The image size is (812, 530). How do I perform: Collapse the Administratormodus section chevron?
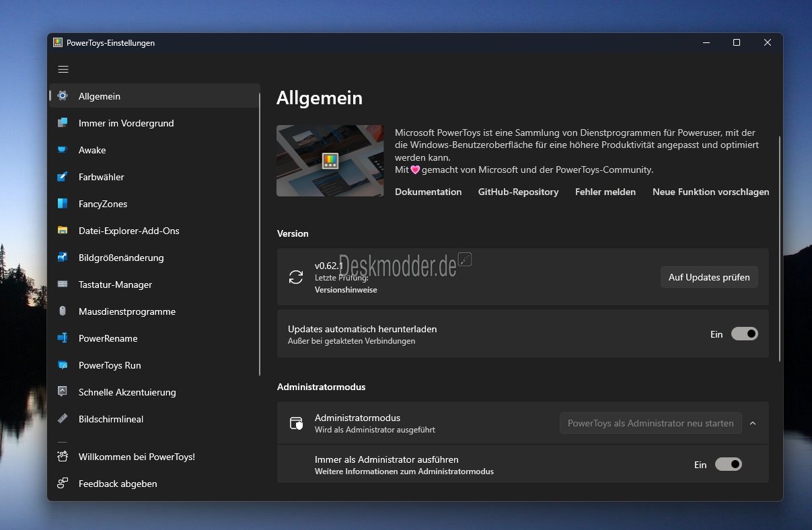[x=753, y=423]
